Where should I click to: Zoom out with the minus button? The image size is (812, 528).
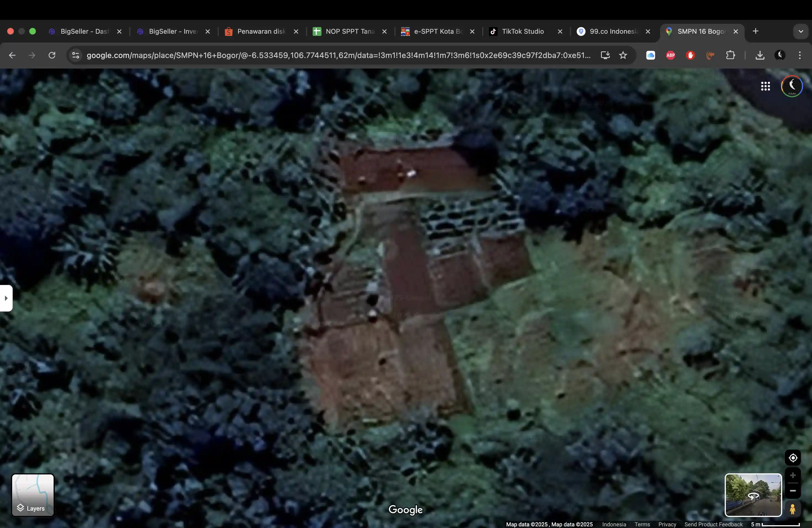[x=793, y=491]
